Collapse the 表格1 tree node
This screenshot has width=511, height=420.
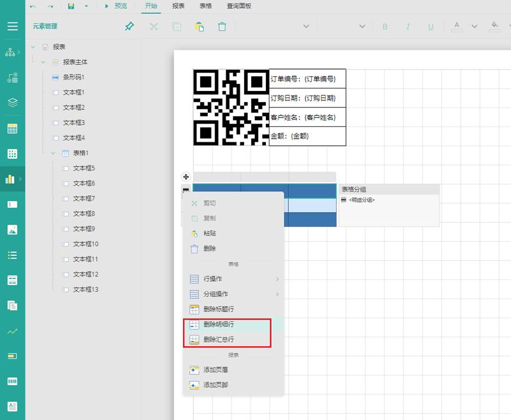[x=52, y=152]
